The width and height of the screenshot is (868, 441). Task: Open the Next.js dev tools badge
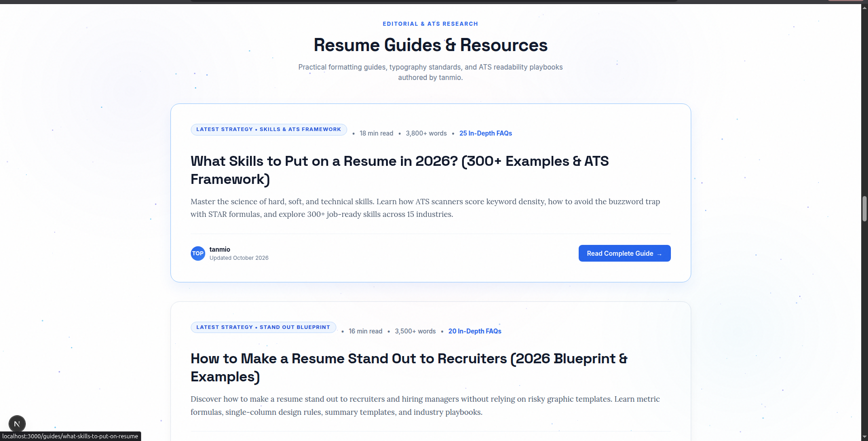tap(17, 424)
